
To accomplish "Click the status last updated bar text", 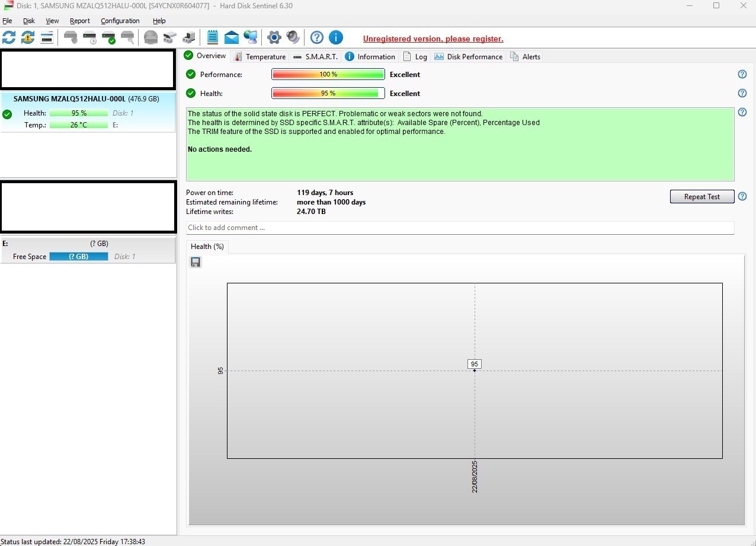I will pos(73,541).
